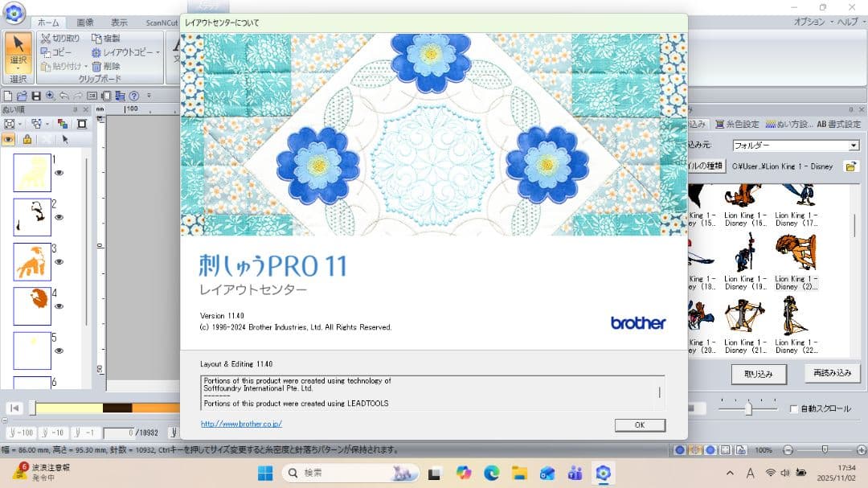868x488 pixels.
Task: Open the folder browse icon beside Lion King path
Action: [x=851, y=166]
